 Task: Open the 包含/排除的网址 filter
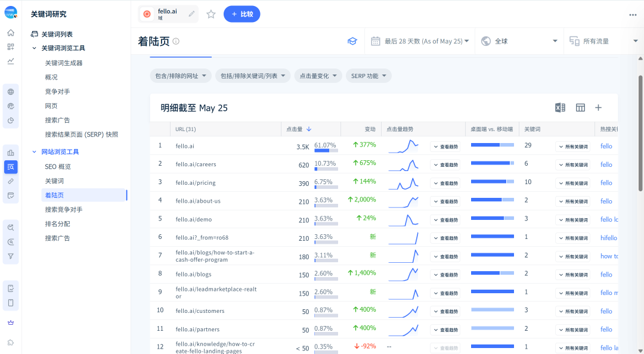(x=181, y=76)
